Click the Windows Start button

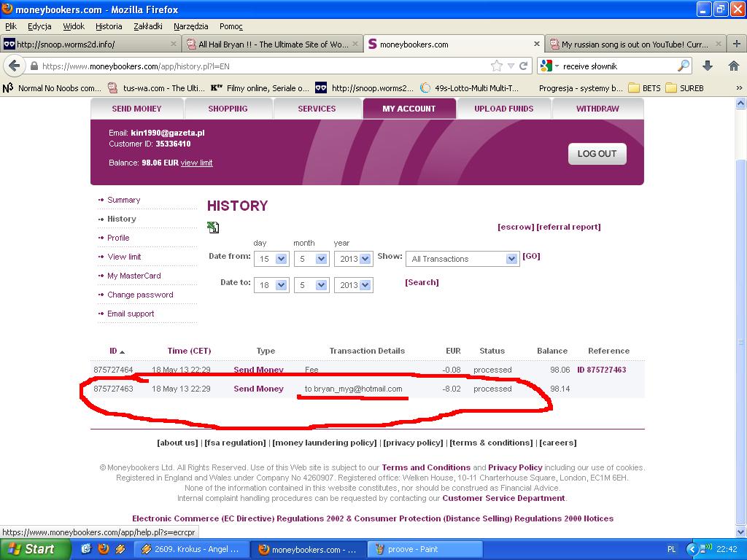coord(34,549)
